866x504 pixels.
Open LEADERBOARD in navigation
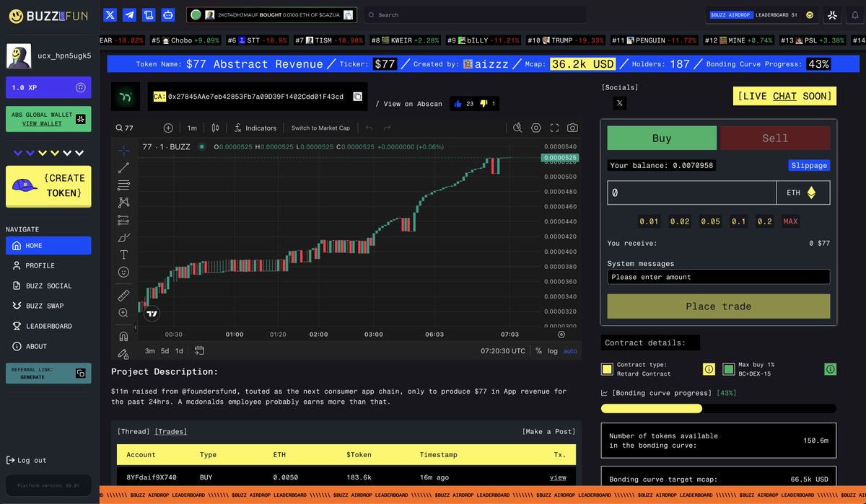coord(48,326)
